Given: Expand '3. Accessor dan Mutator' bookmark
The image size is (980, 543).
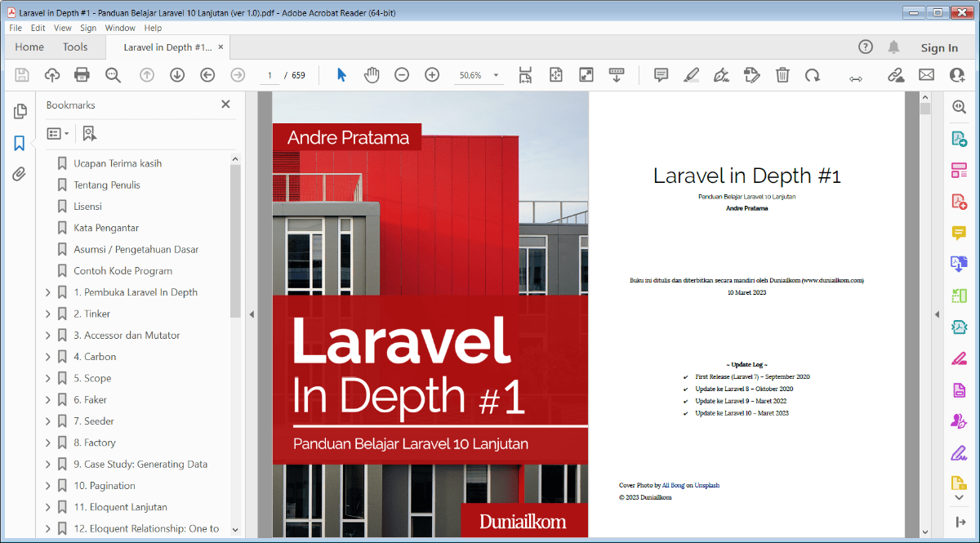Looking at the screenshot, I should (x=47, y=335).
